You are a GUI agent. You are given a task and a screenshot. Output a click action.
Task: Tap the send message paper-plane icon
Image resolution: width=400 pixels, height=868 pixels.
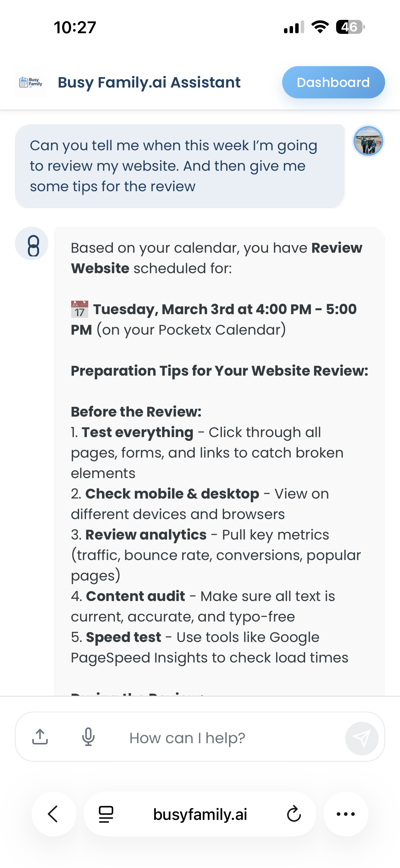point(362,737)
